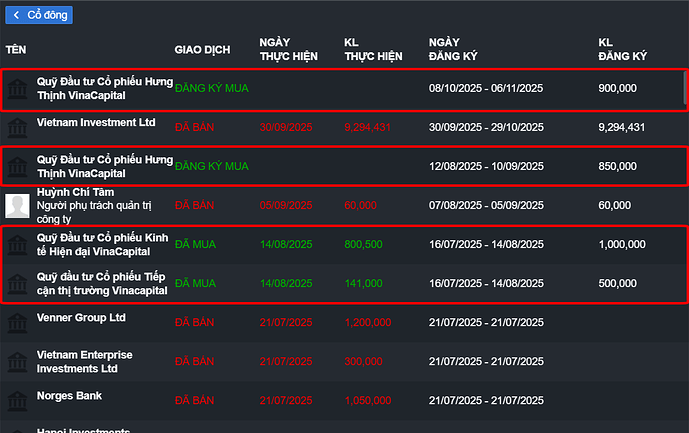Click the NGÀY ĐĂNG KÝ column header
Viewport: 689px width, 433px height.
[x=453, y=49]
